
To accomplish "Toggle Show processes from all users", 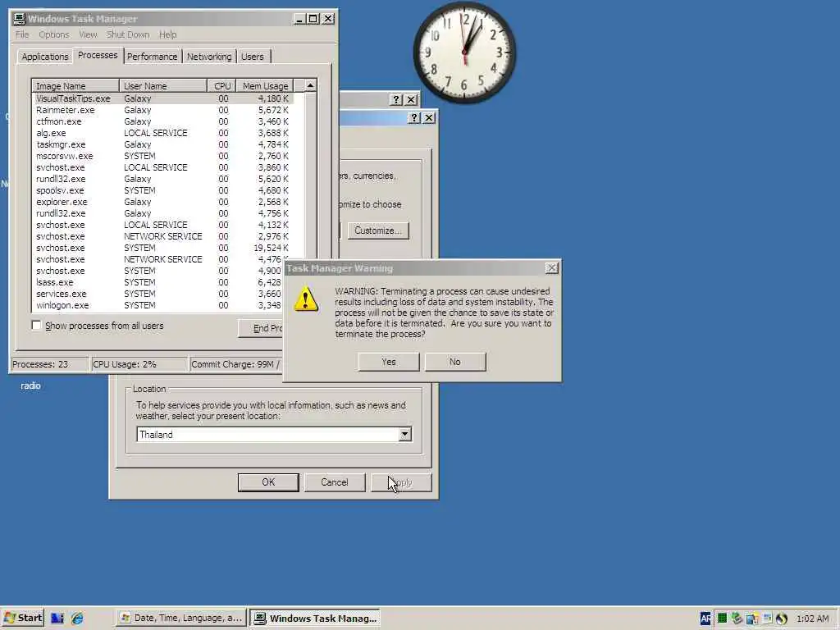I will (x=36, y=325).
